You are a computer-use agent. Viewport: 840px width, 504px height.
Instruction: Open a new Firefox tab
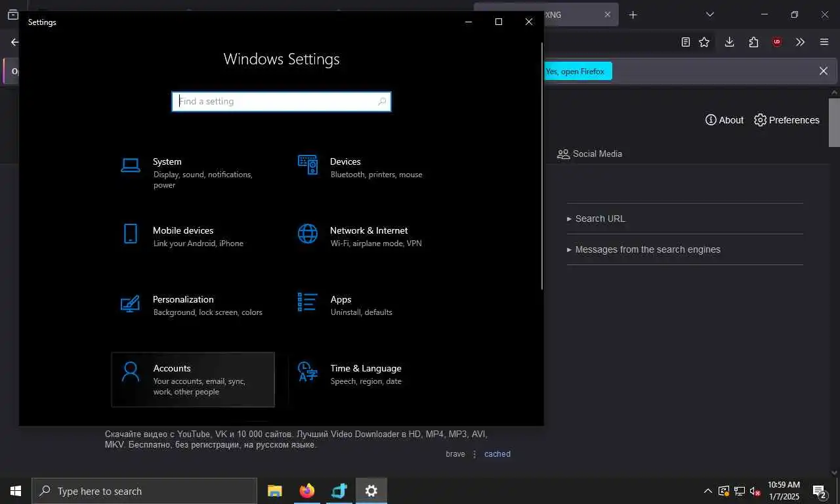(633, 14)
